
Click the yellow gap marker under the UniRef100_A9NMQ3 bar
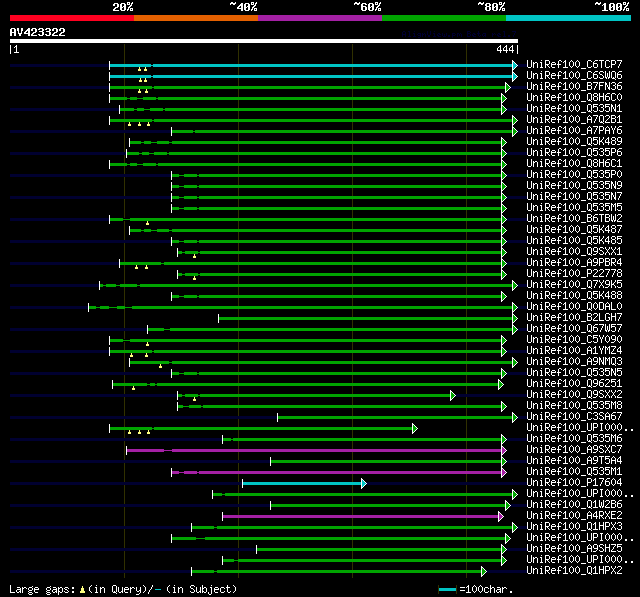pos(160,366)
